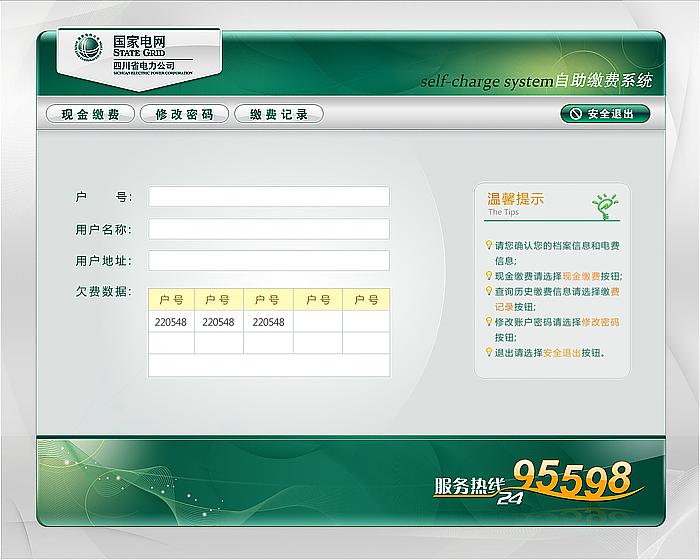
Task: Click bulb bullet beside 查询历史缴费信息 tip
Action: point(489,291)
